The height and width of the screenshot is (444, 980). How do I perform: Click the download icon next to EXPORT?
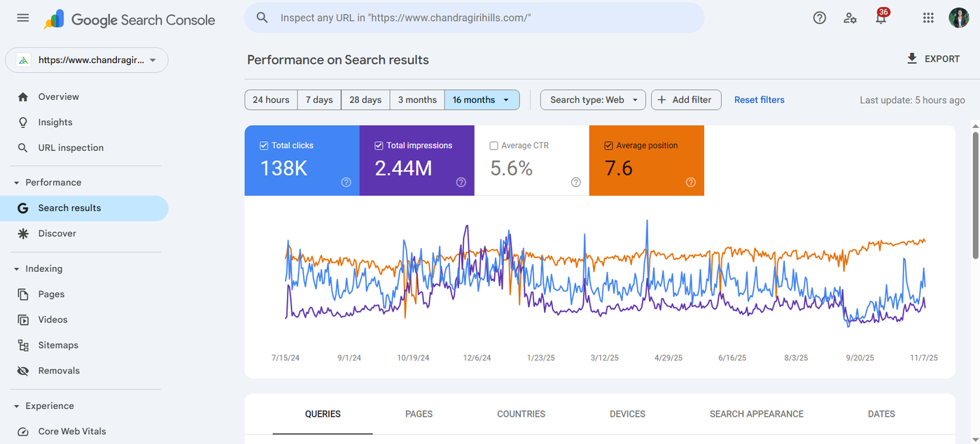[x=911, y=59]
